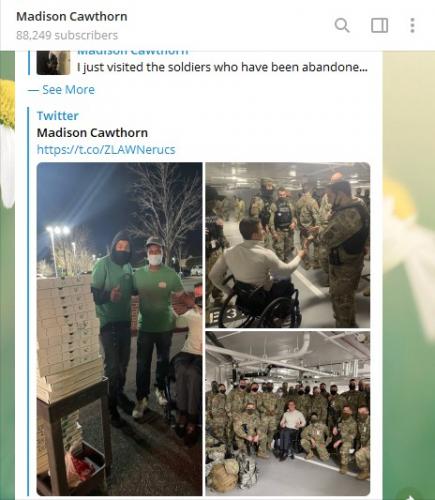Click the forward arrow beside the message

[410, 496]
